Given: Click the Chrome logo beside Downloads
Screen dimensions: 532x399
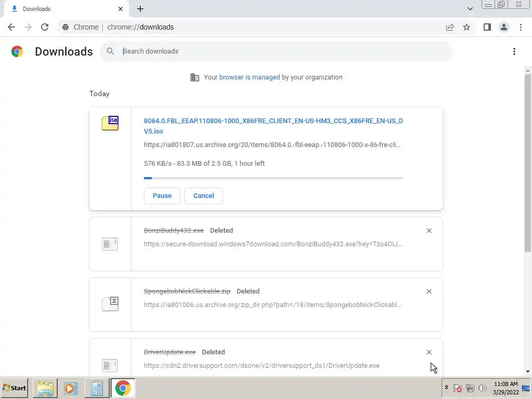Looking at the screenshot, I should click(x=17, y=51).
